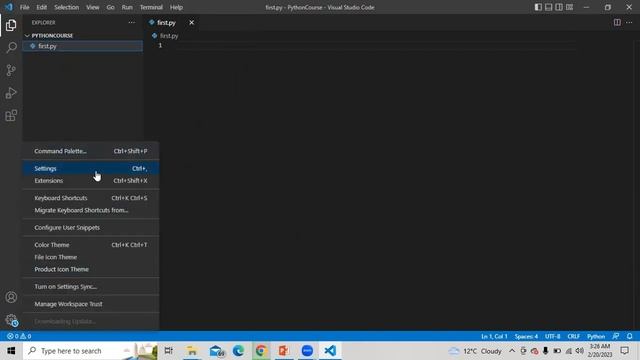Choose Color Theme menu entry
Screen dimensions: 640x360
pos(91,245)
